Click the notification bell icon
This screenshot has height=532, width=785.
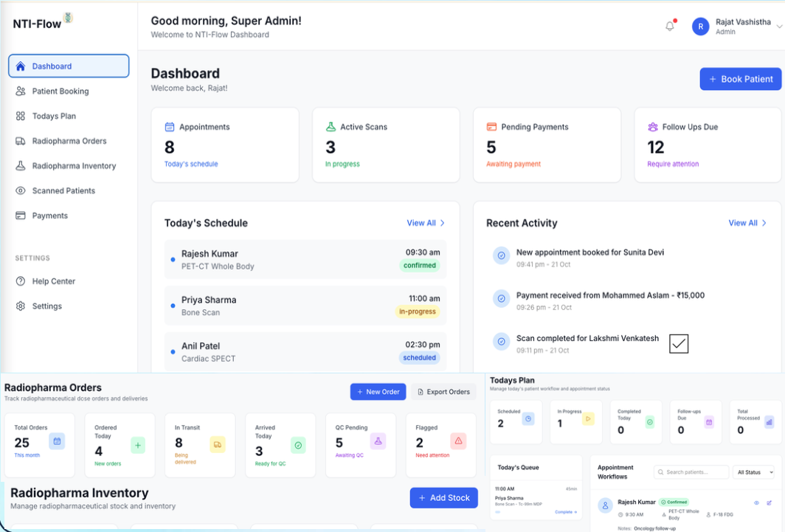[670, 27]
